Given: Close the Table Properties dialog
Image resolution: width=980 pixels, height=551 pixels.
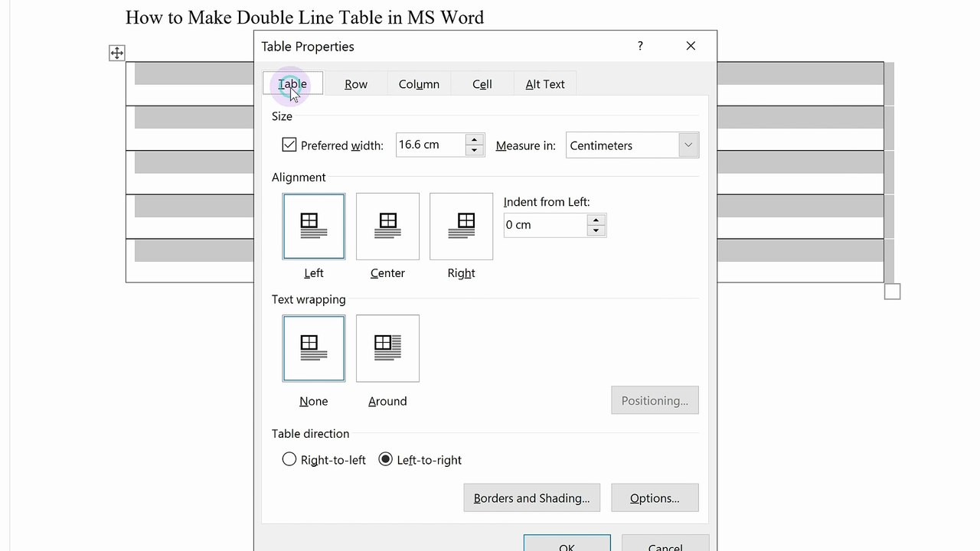Looking at the screenshot, I should click(x=691, y=46).
